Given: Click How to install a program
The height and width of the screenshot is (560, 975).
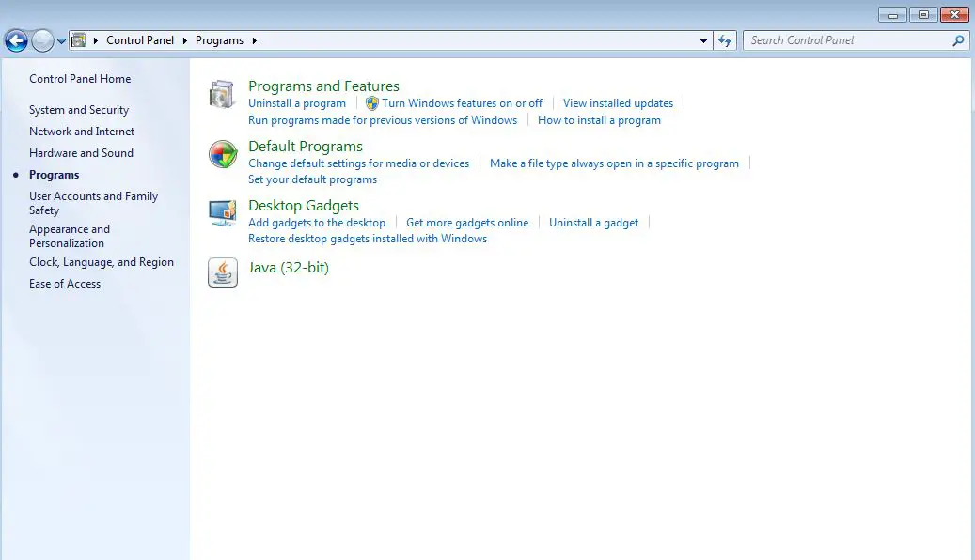Looking at the screenshot, I should (x=599, y=120).
